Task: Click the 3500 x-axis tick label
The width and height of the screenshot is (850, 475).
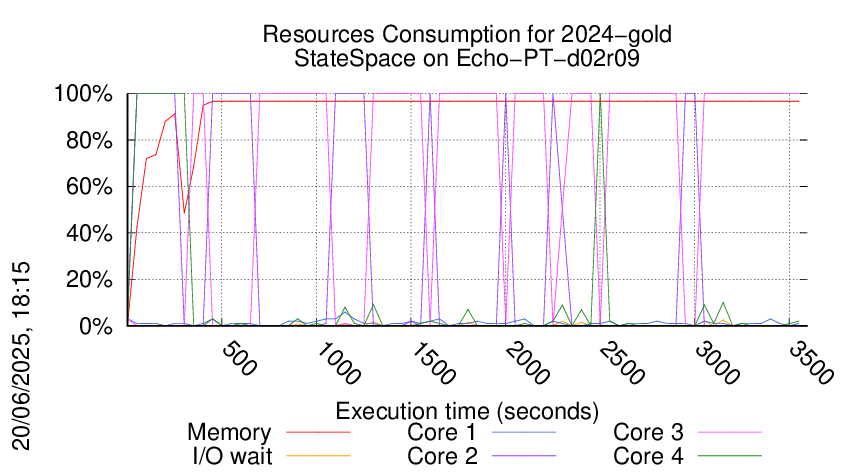Action: 812,363
